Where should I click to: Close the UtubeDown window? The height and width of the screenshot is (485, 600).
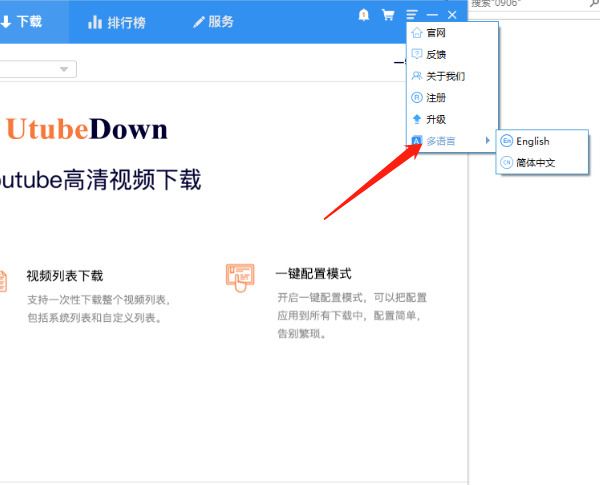(452, 15)
